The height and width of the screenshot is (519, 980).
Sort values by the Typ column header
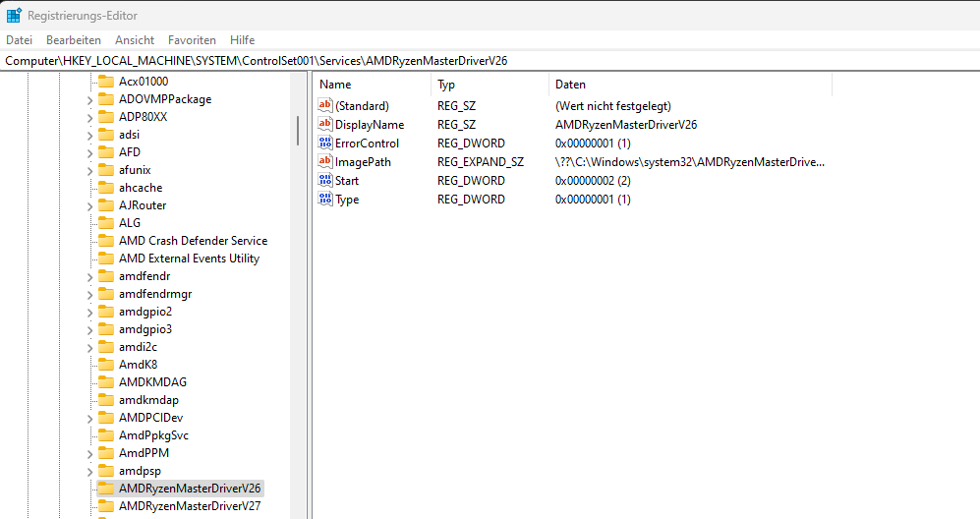pyautogui.click(x=490, y=85)
